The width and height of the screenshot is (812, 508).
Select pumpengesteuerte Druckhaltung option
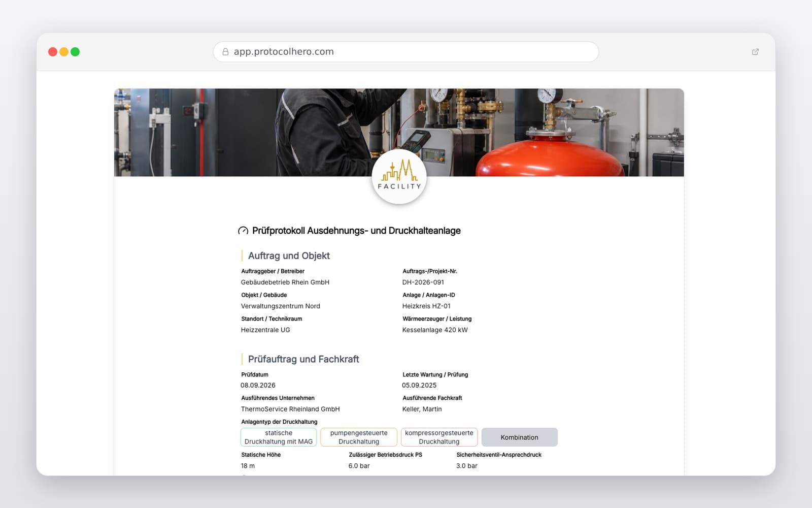(359, 437)
